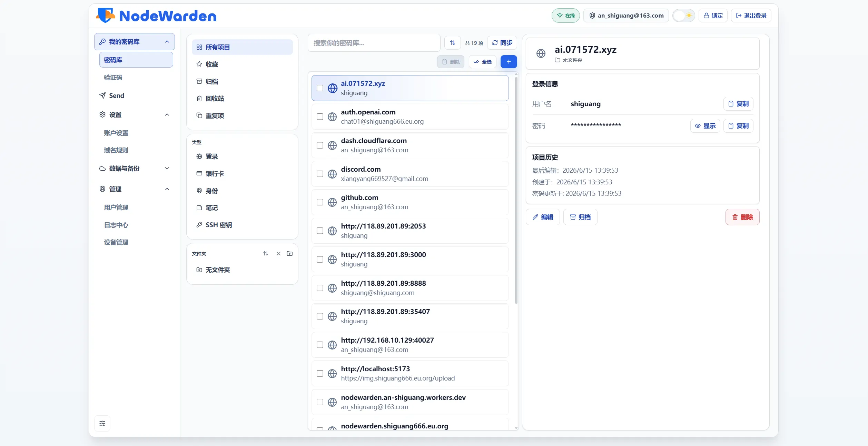Click the item list vertical scrollbar
The image size is (868, 446).
516,190
